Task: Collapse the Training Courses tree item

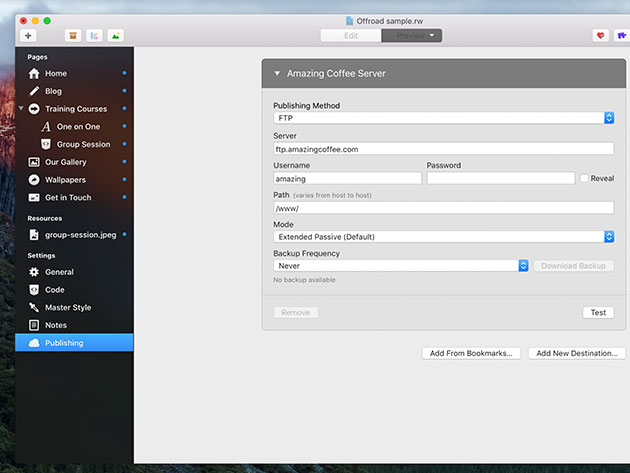Action: 21,109
